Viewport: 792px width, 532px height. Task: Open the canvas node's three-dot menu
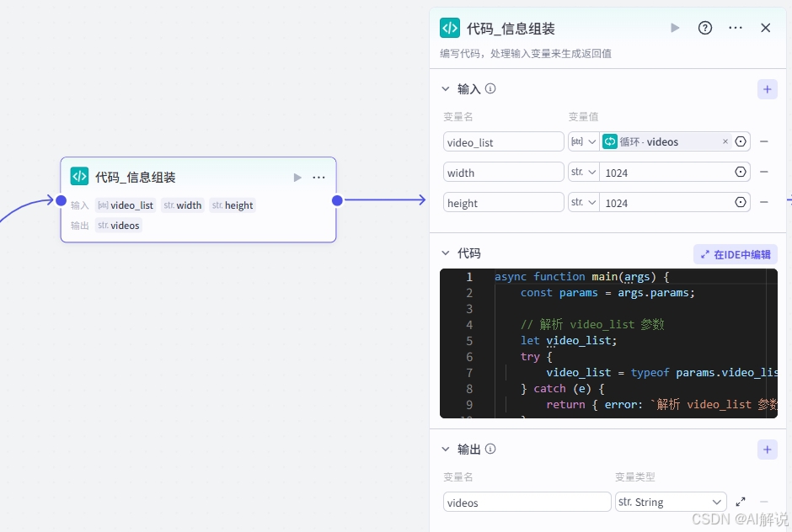(x=318, y=177)
